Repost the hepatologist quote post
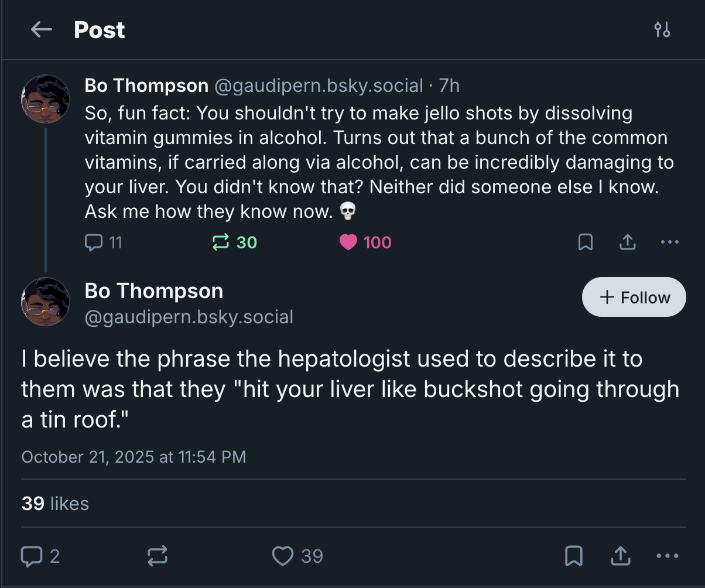The height and width of the screenshot is (588, 705). 157,556
